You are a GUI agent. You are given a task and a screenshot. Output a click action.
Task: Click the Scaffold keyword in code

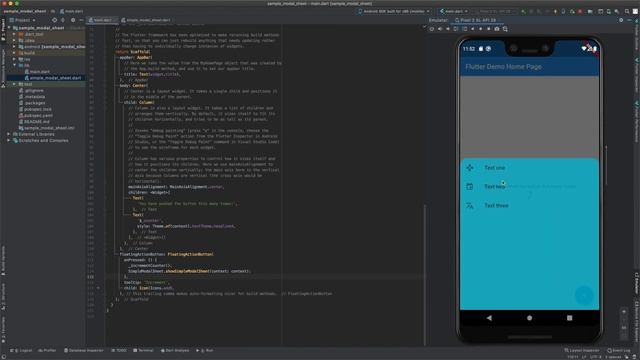140,52
